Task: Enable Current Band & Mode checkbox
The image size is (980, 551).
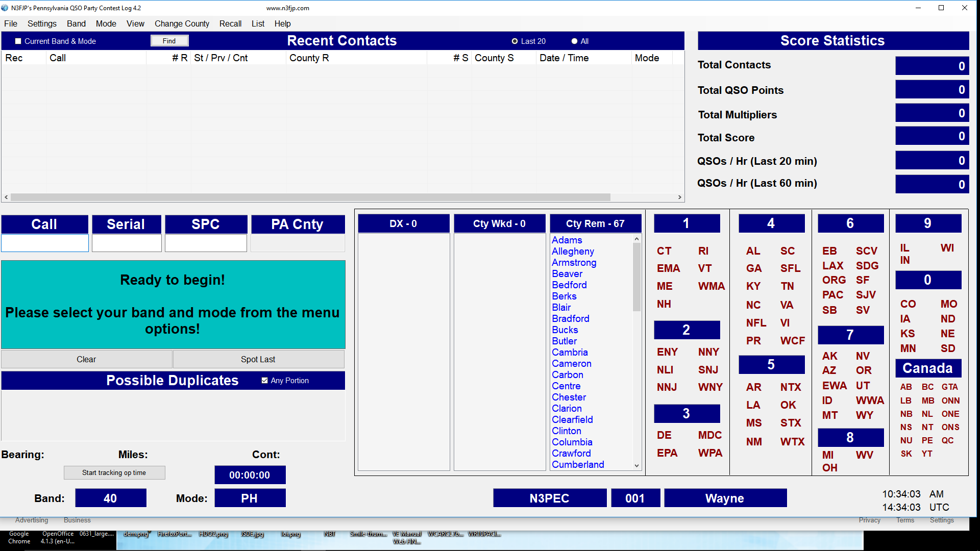Action: click(x=18, y=41)
